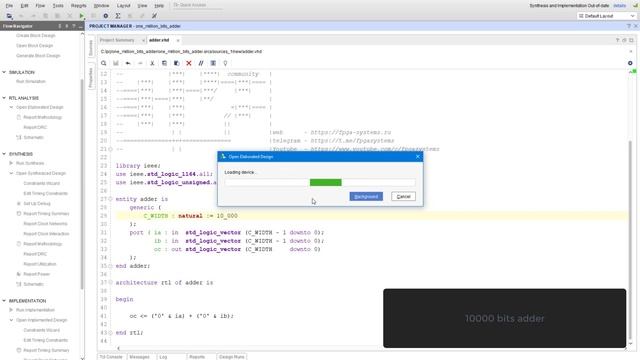
Task: Open Settings via the gear toolbar icon
Action: tap(106, 16)
